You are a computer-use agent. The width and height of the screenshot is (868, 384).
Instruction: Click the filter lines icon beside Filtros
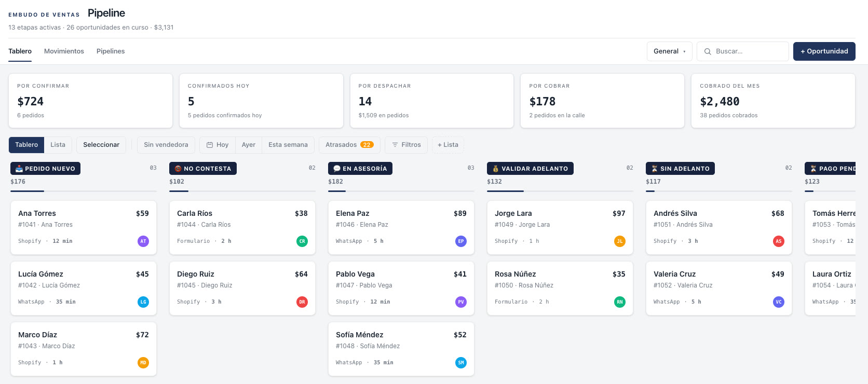point(395,145)
